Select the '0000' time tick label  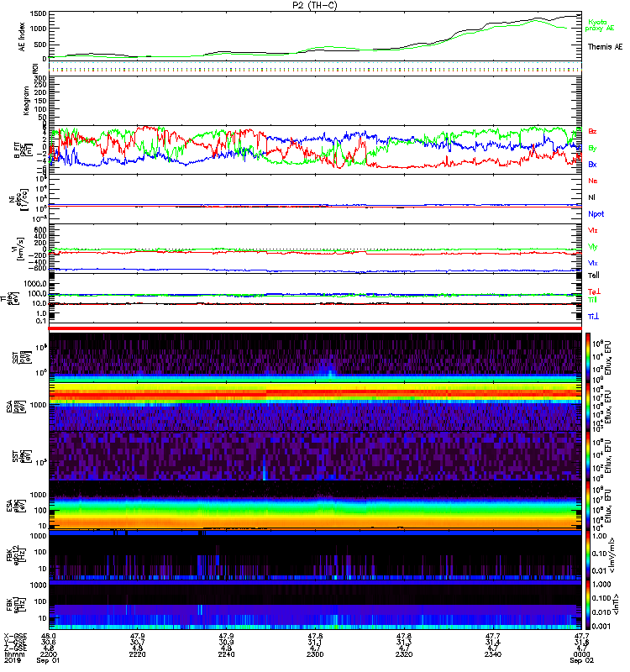click(581, 654)
